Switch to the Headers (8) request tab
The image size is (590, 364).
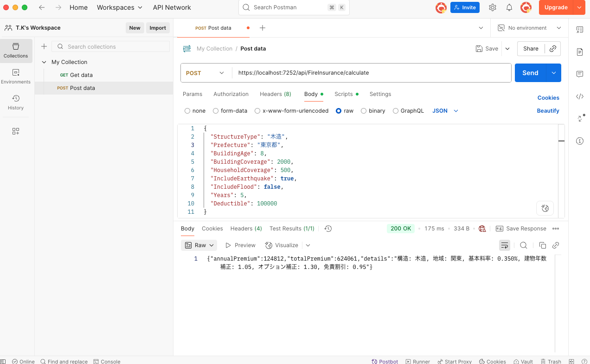point(276,94)
